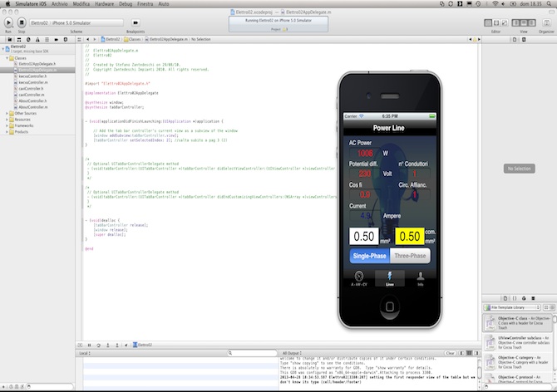Select kwcvaController.m file
The width and height of the screenshot is (557, 392).
[x=33, y=82]
